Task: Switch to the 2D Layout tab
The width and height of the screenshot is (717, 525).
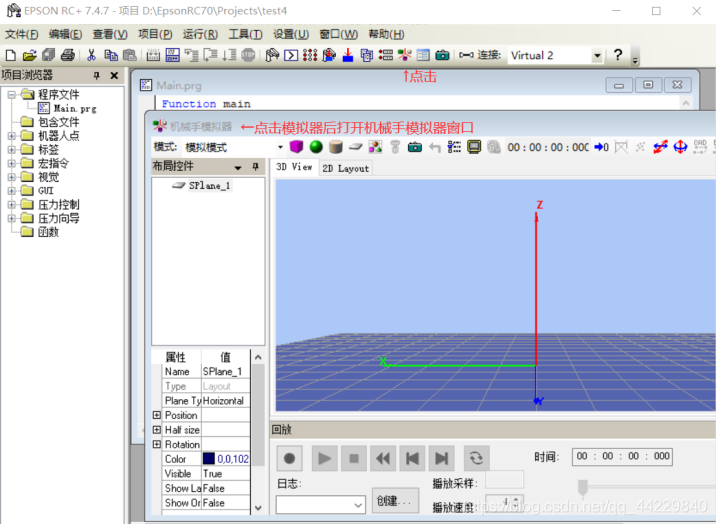Action: [x=345, y=168]
